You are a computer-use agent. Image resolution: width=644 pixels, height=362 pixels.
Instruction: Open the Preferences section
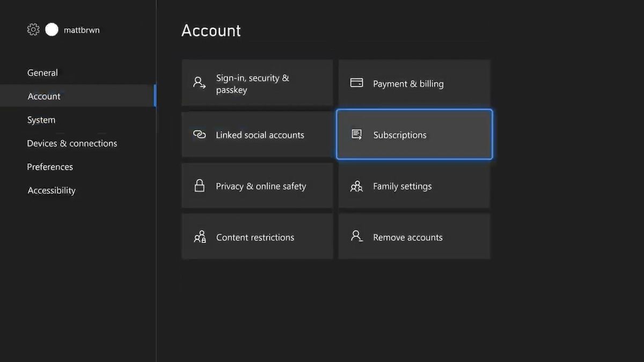[50, 167]
